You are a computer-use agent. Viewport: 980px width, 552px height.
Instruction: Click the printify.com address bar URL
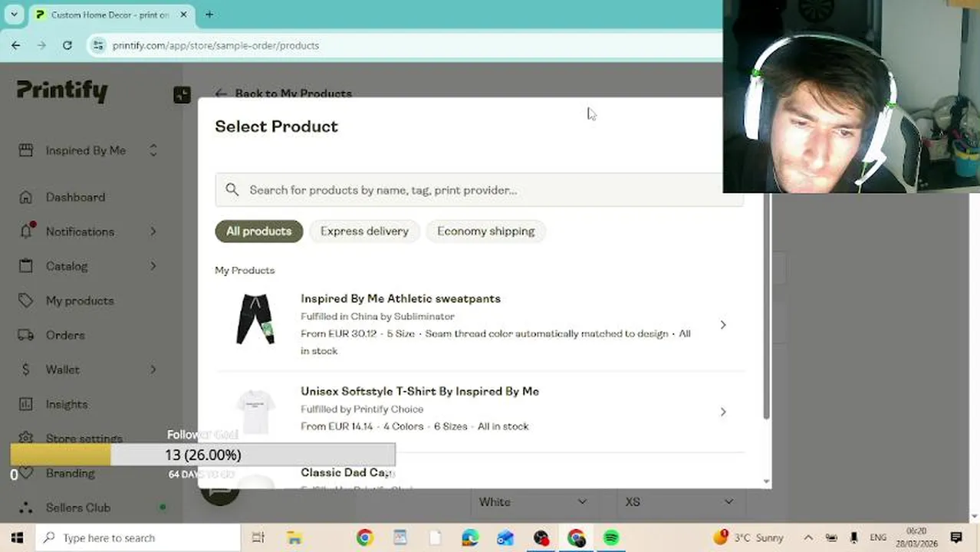[215, 45]
